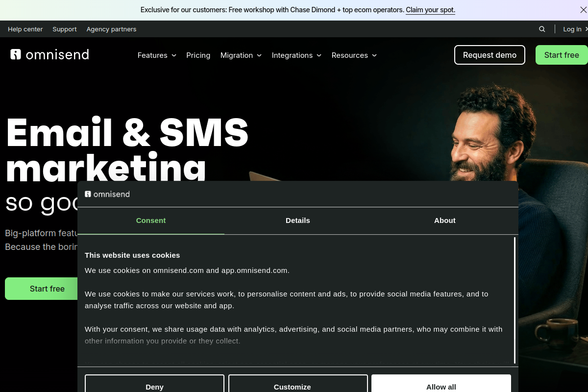Viewport: 588px width, 392px height.
Task: Open the Support link
Action: point(65,29)
